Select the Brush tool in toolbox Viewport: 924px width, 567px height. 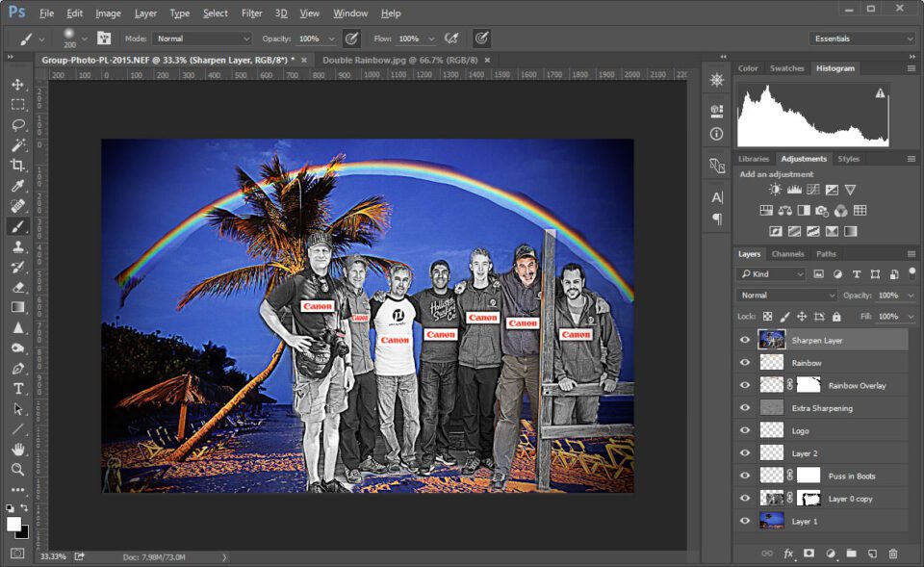17,226
